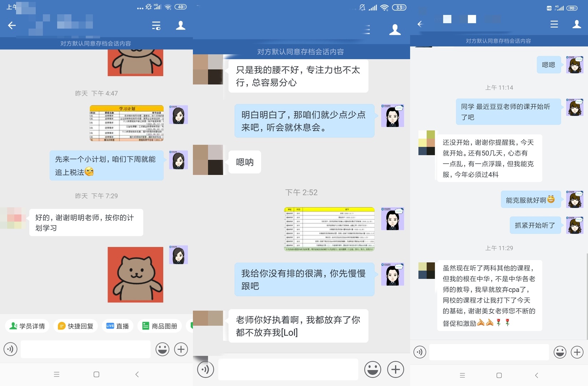Tap the back arrow in the right chat
The height and width of the screenshot is (386, 588).
(x=420, y=24)
